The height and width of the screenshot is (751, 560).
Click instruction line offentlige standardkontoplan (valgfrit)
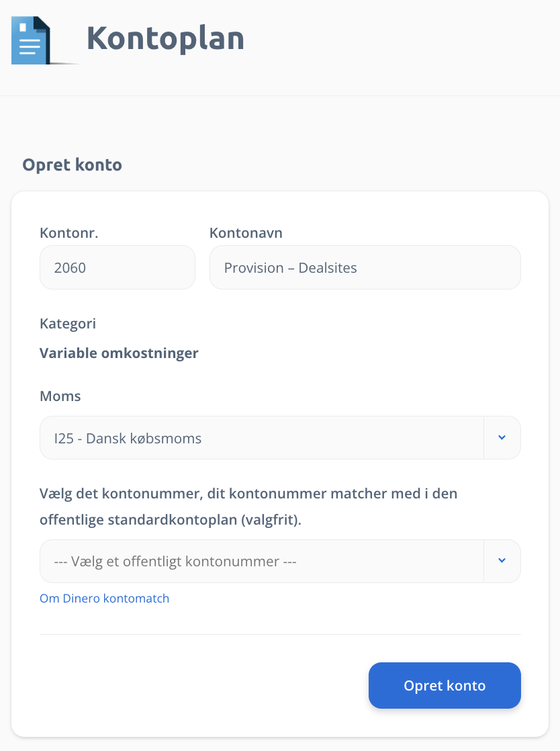[171, 520]
